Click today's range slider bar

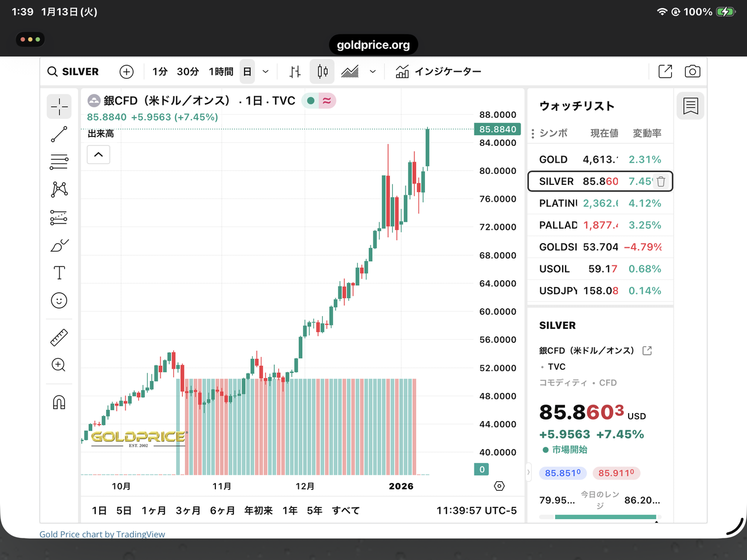pyautogui.click(x=605, y=517)
